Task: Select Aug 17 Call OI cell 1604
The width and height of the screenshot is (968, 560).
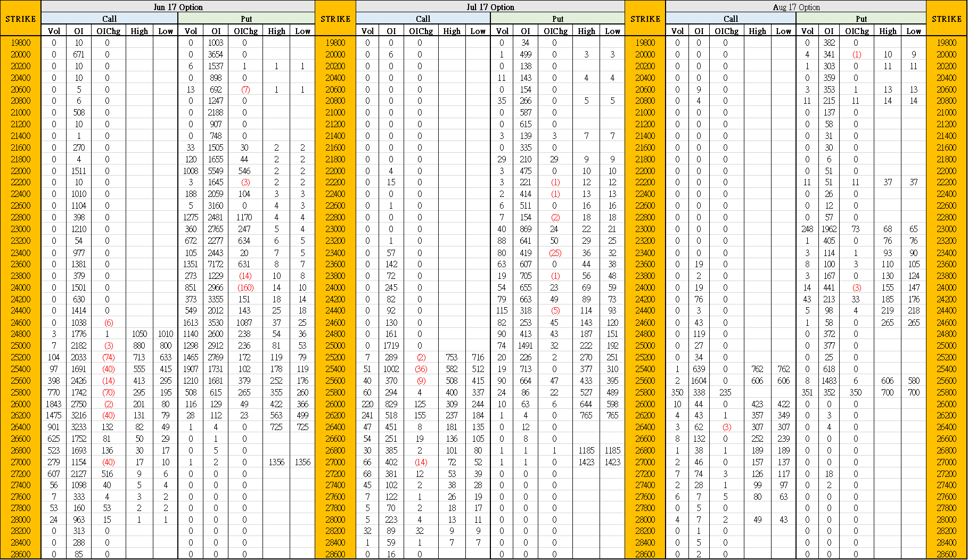Action: (699, 381)
